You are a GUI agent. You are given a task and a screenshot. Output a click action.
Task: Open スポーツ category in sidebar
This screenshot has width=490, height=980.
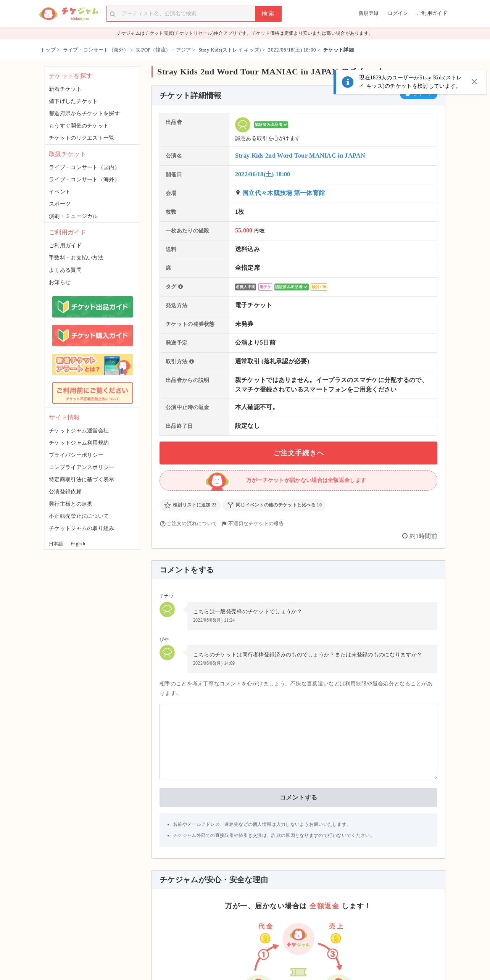tap(60, 204)
